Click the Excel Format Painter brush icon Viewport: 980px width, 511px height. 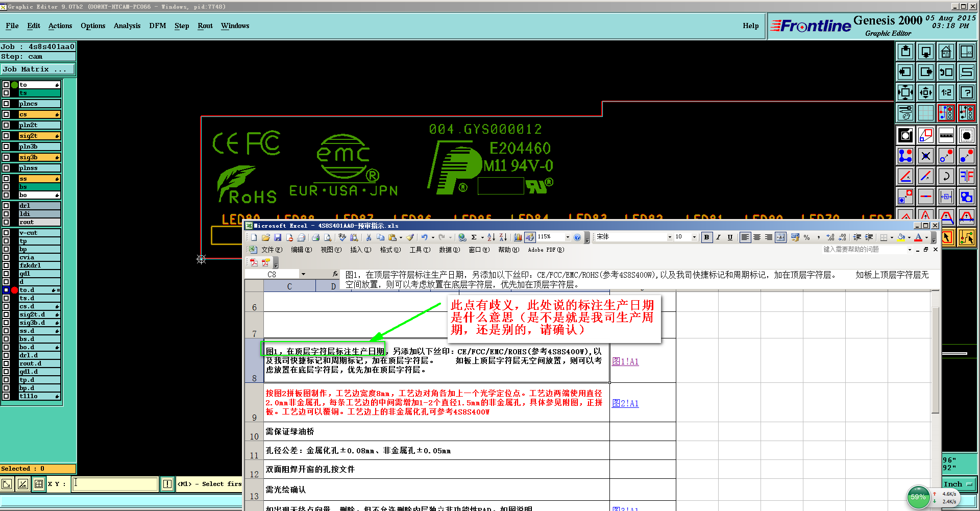pyautogui.click(x=410, y=237)
